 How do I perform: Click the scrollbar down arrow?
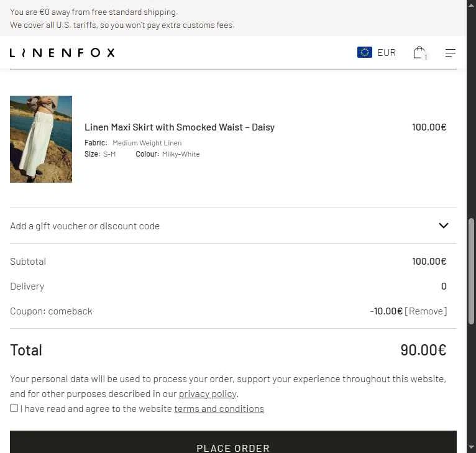coord(471,447)
